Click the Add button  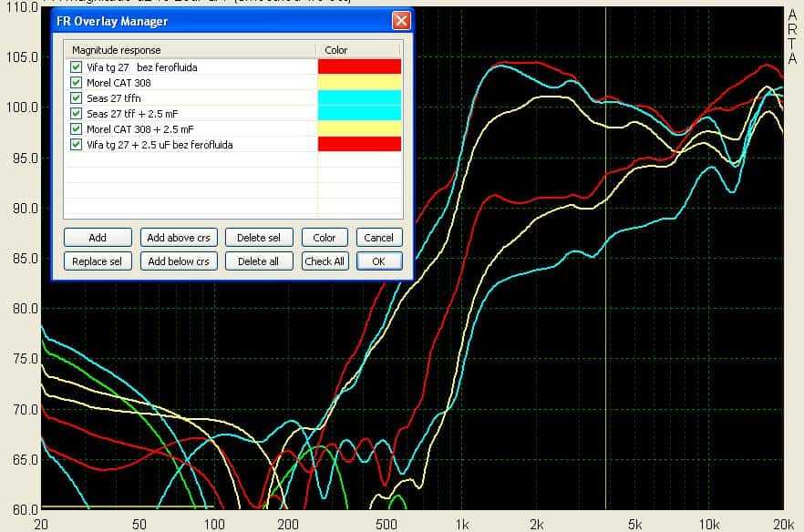point(98,238)
